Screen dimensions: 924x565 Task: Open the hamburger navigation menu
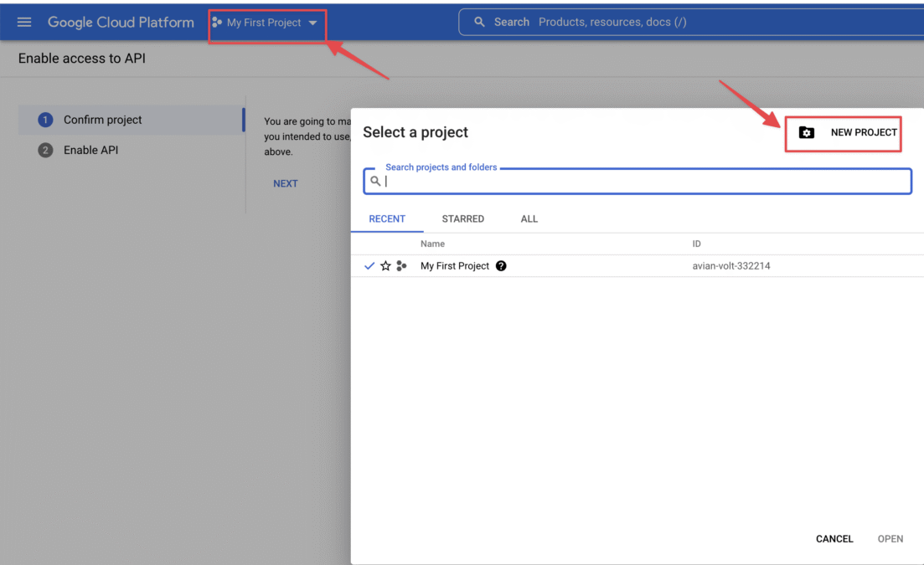24,22
